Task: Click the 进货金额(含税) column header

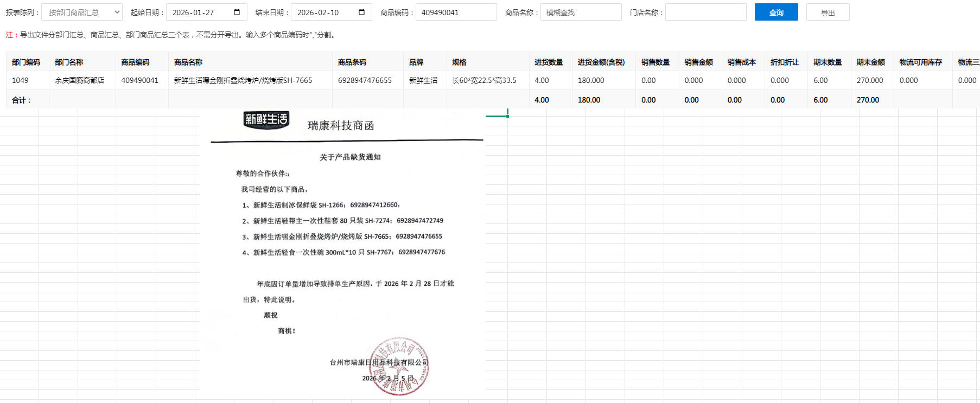Action: [x=601, y=62]
